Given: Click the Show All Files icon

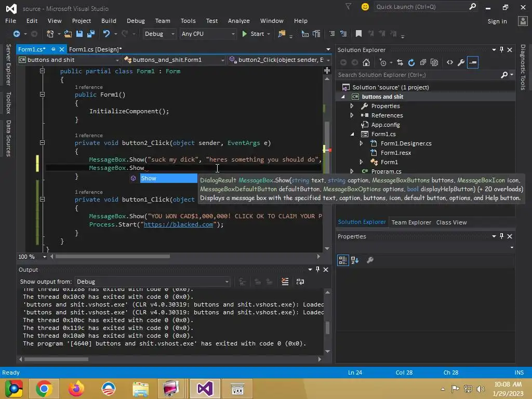Looking at the screenshot, I should coord(434,62).
